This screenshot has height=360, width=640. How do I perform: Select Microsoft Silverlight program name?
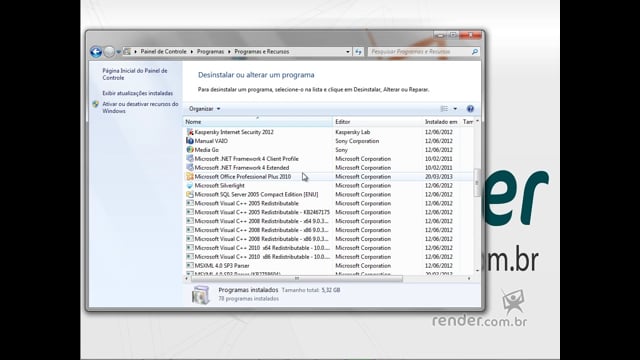tap(220, 185)
